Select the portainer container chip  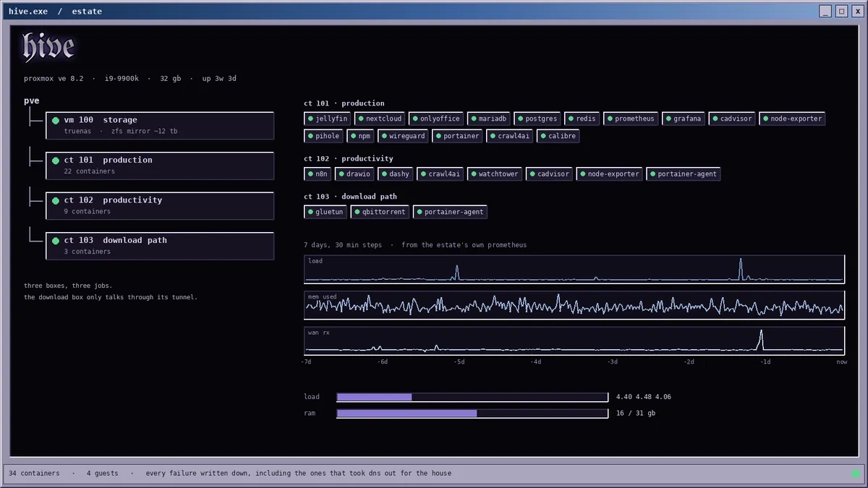[x=458, y=136]
